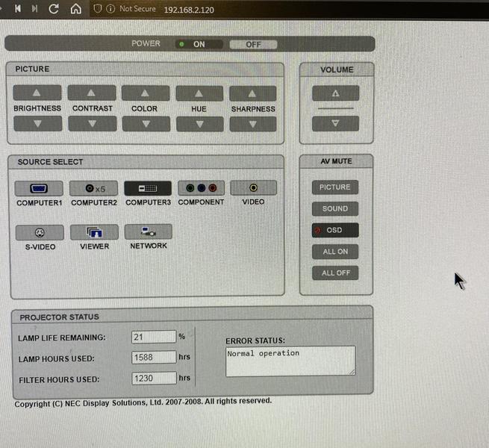Increase sharpness with the up arrow
The width and height of the screenshot is (489, 448).
click(253, 93)
